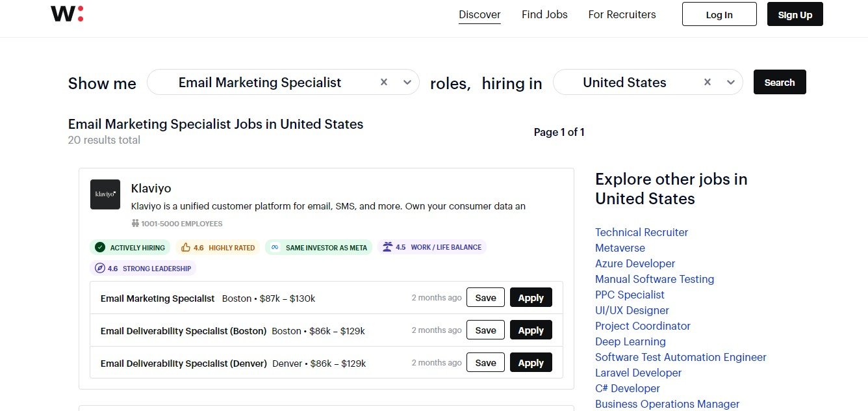Image resolution: width=868 pixels, height=411 pixels.
Task: Clear the United States location field
Action: click(708, 82)
